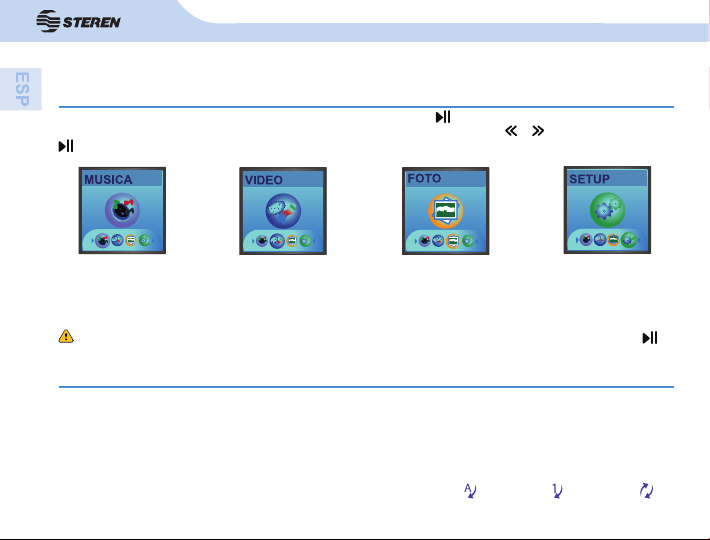Click the large green gears icon in SETUP screen

pos(607,210)
